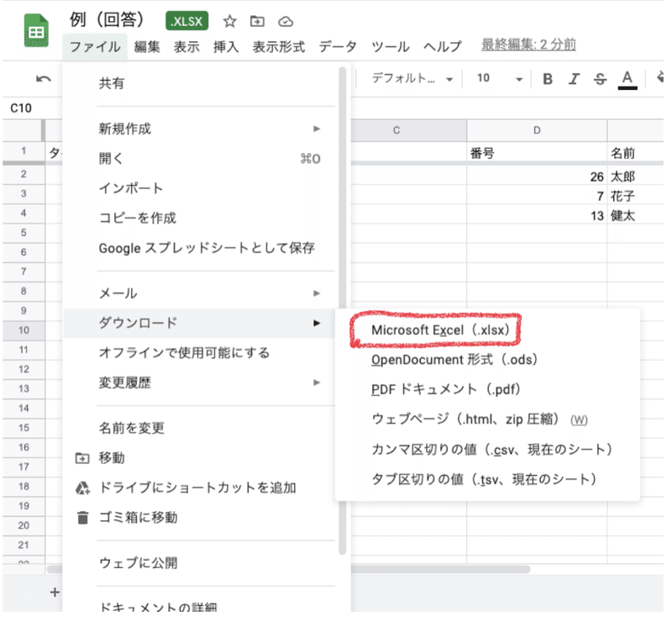Viewport: 672px width, 627px height.
Task: Click the cell reference box C10
Action: (x=21, y=108)
